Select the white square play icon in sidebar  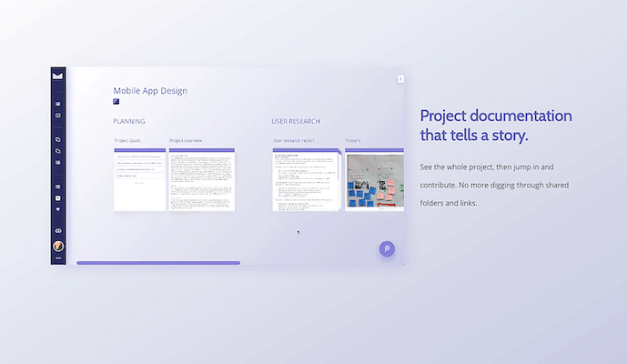point(58,197)
